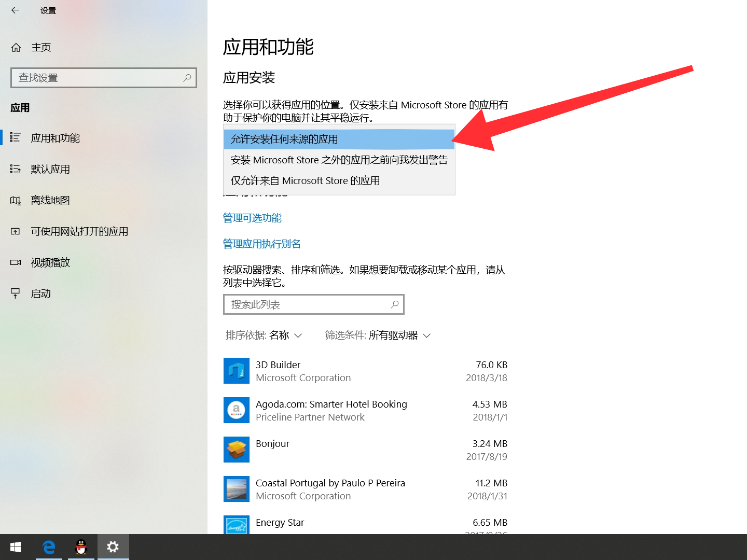Click the 6.65 MB size value

coord(490,522)
